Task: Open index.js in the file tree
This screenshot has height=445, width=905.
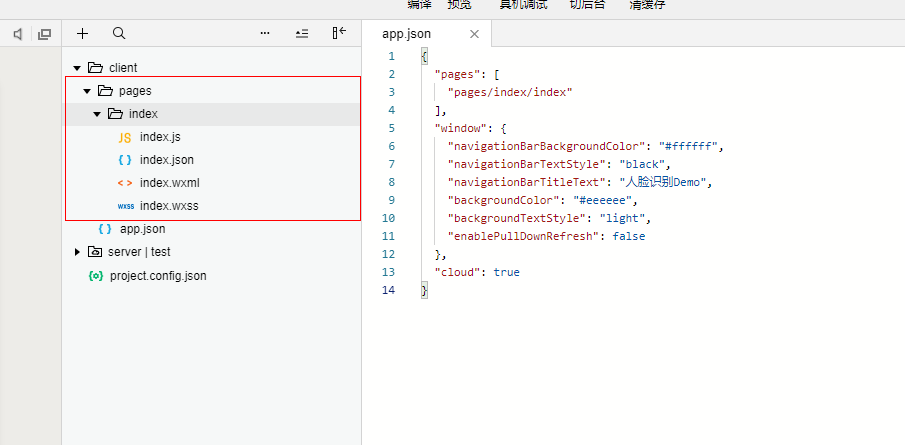Action: [x=159, y=137]
